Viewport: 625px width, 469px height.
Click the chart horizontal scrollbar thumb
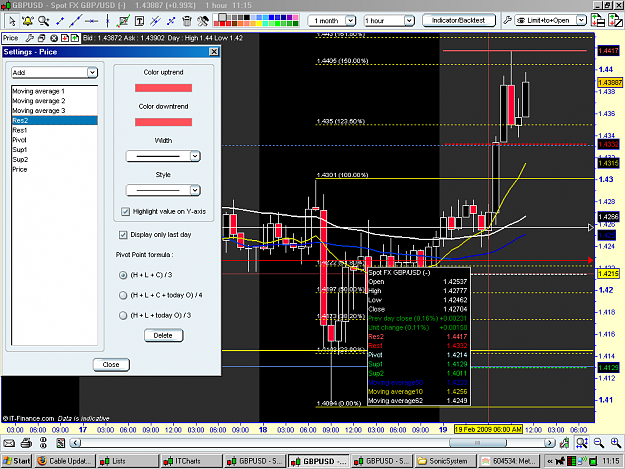[x=478, y=443]
